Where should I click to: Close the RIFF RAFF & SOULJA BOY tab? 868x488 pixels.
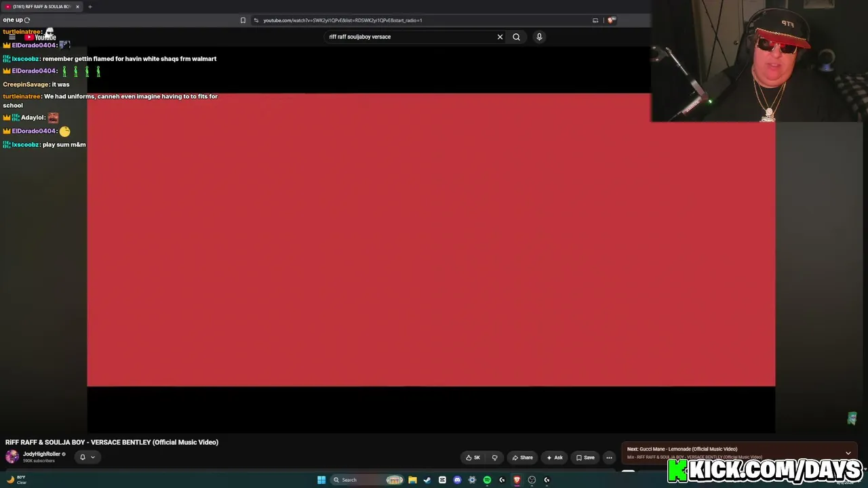coord(77,7)
